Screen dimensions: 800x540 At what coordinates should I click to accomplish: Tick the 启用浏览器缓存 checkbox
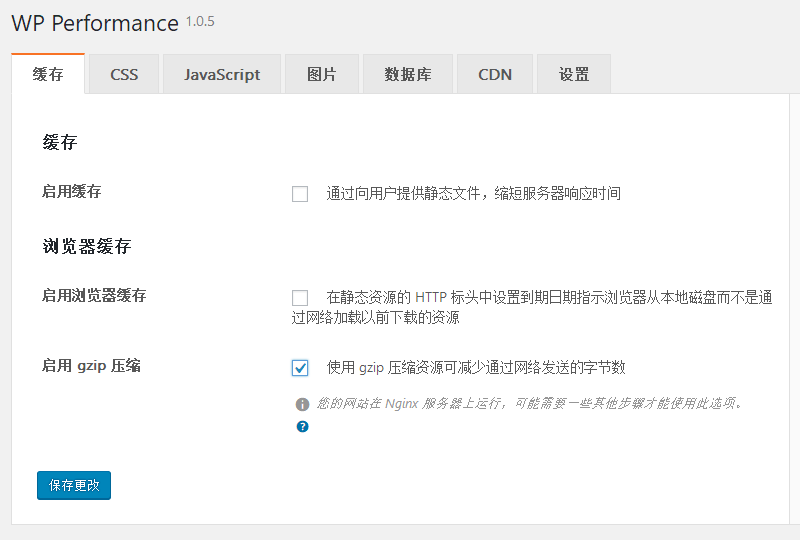300,297
